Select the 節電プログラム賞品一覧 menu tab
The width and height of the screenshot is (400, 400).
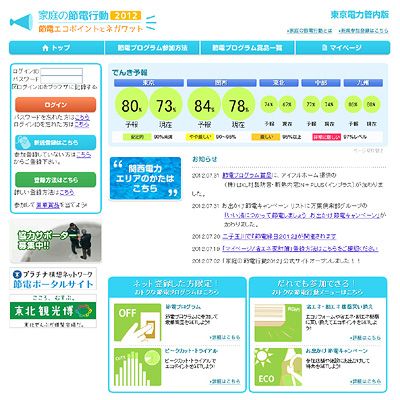[247, 48]
